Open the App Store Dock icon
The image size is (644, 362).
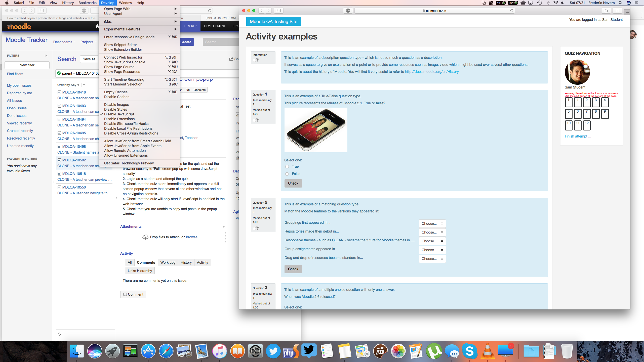coord(148,351)
